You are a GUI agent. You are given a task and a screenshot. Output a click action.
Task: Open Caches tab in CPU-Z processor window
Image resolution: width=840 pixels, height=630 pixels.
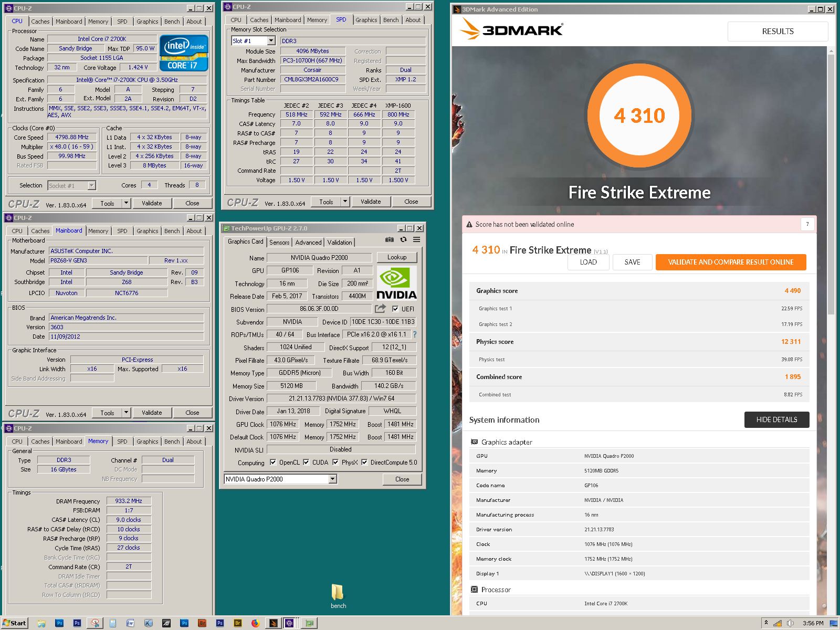tap(40, 22)
